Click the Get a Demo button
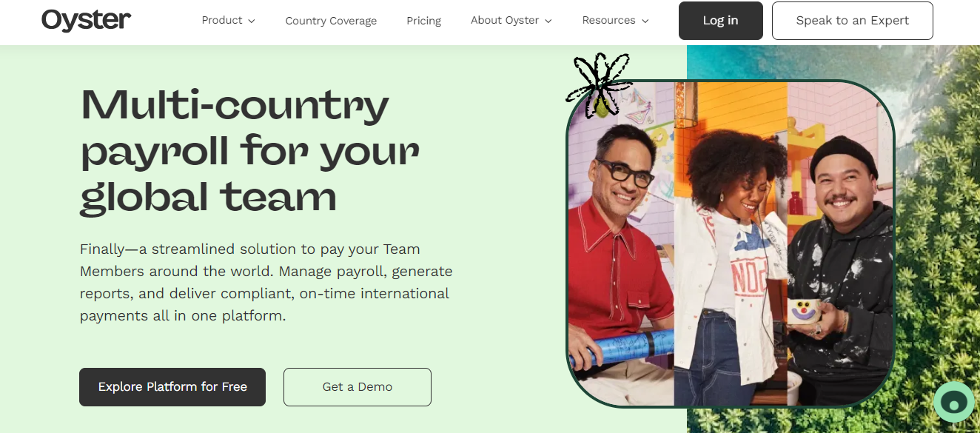 [358, 387]
